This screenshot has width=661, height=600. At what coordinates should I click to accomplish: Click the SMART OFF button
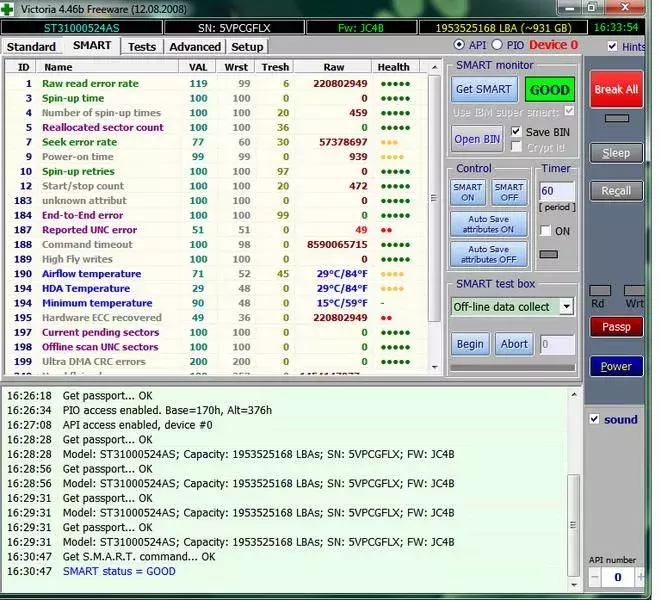click(509, 192)
